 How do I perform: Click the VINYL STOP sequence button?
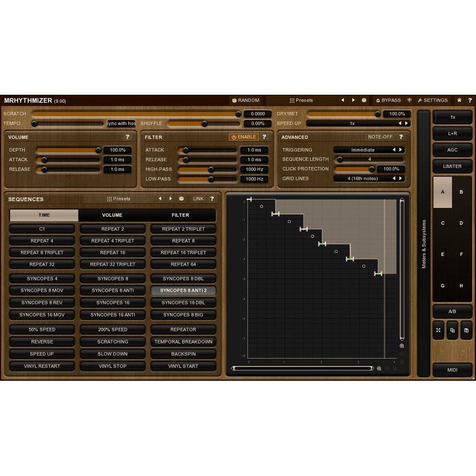pyautogui.click(x=112, y=366)
